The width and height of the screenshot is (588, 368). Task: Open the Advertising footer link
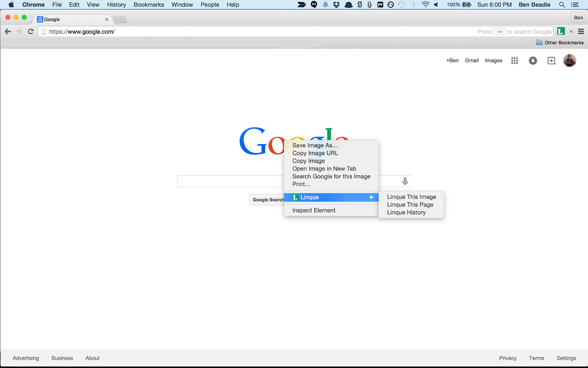[26, 358]
